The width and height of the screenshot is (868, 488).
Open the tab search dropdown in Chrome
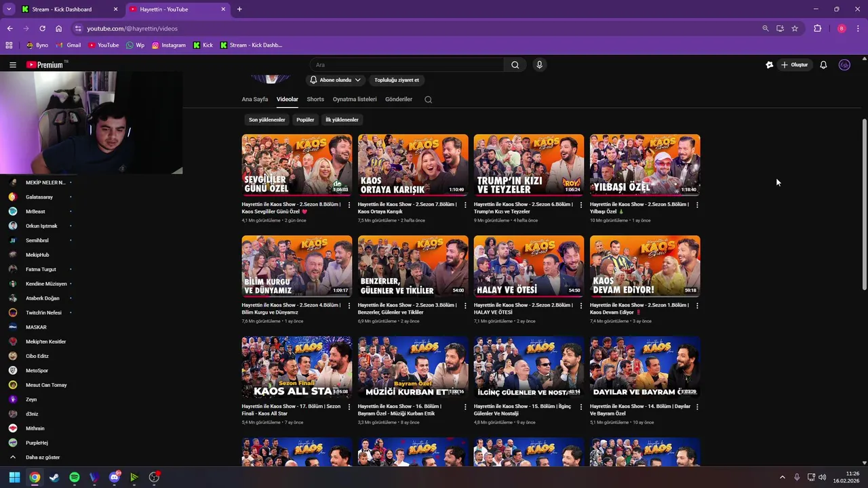(9, 9)
